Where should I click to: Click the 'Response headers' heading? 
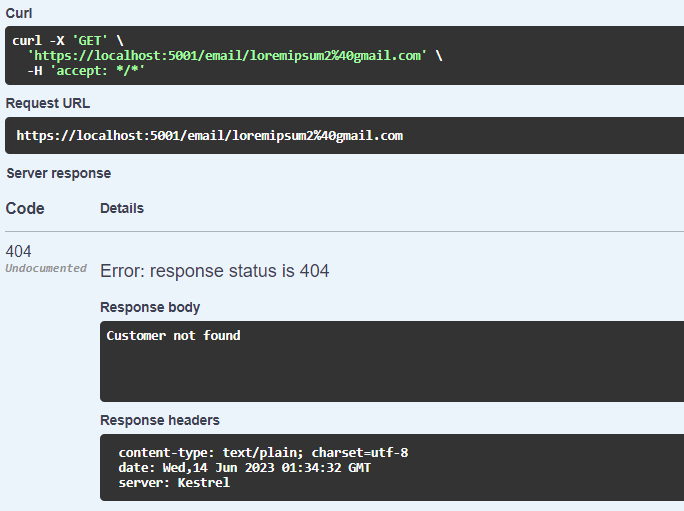(160, 420)
